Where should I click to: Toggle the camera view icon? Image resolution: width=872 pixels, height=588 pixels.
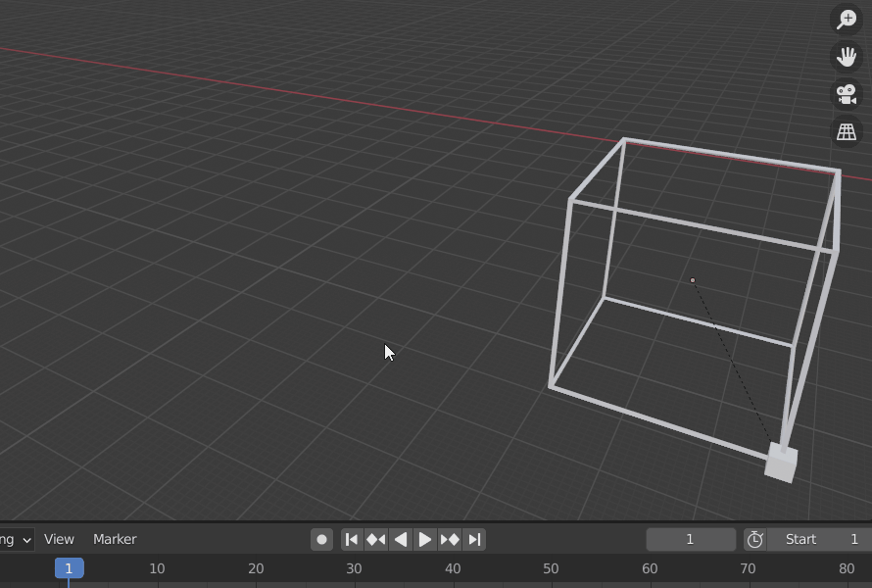pyautogui.click(x=847, y=94)
